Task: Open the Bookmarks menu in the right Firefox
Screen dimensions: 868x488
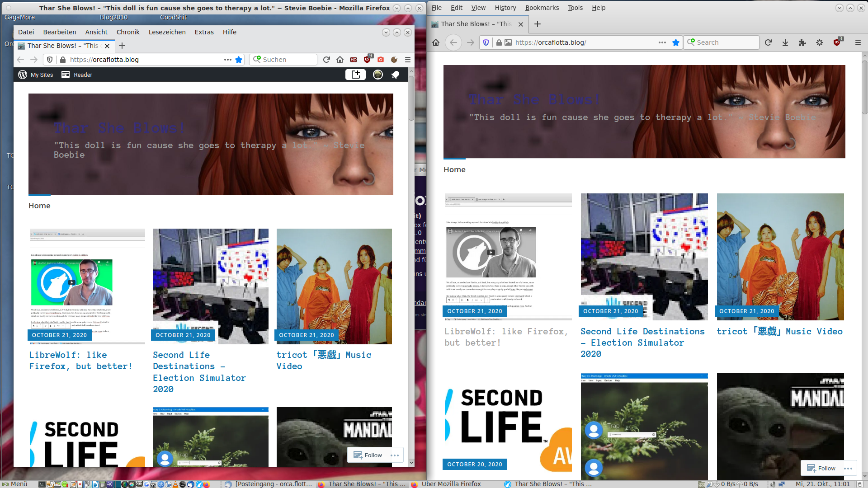Action: (542, 8)
